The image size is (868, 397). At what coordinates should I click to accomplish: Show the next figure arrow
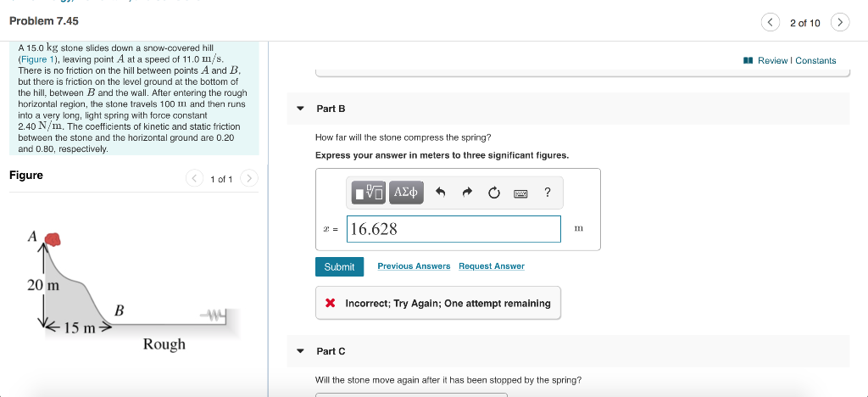249,178
